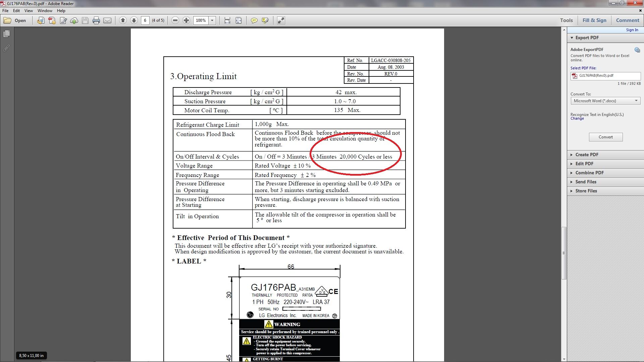The height and width of the screenshot is (362, 644).
Task: Click the zoom out minus button
Action: 175,20
